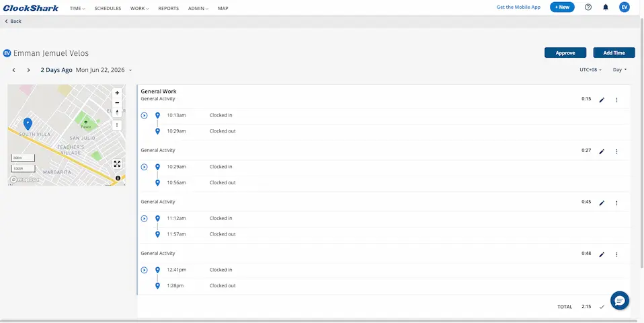Click location pin at 10:56am
Image resolution: width=644 pixels, height=323 pixels.
(x=157, y=182)
